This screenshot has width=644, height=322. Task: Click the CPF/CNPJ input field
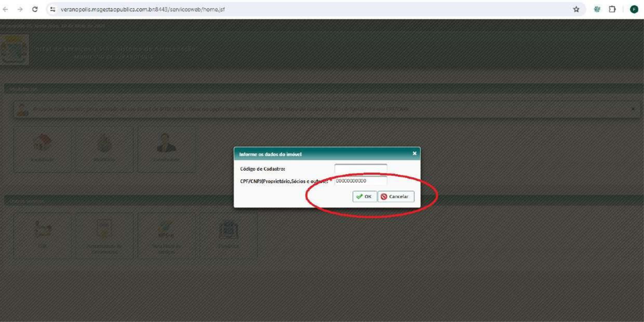(360, 181)
